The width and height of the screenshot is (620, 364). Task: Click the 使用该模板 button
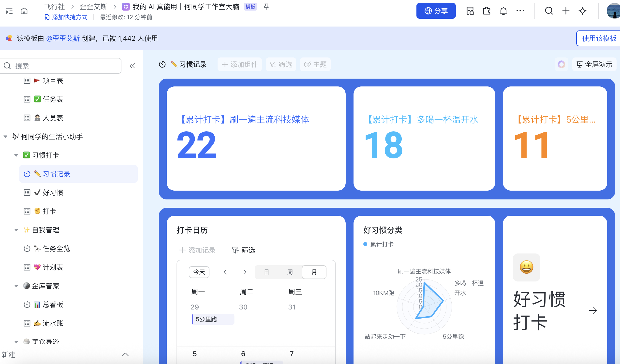coord(598,38)
